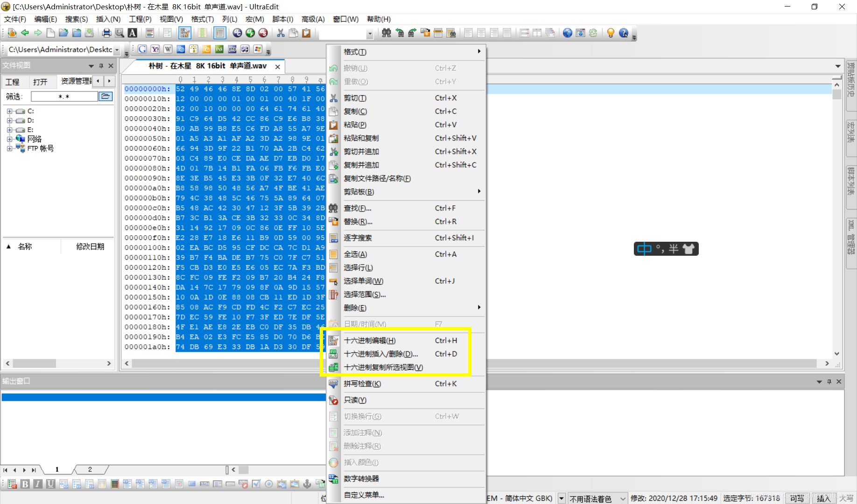Choose 自定义菜单... entry

406,495
